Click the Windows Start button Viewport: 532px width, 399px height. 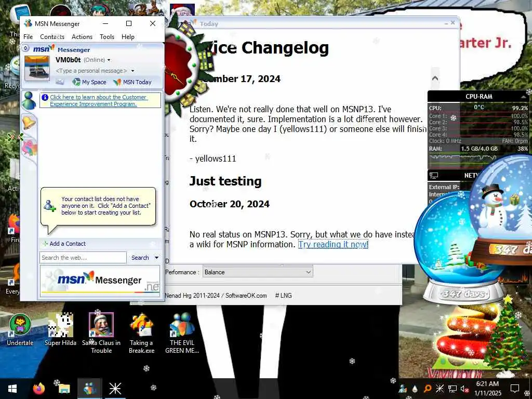(12, 389)
